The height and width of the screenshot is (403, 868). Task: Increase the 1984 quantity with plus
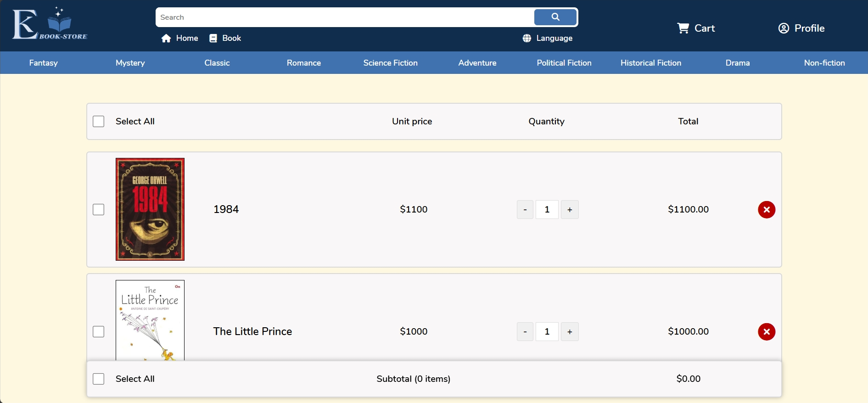(570, 210)
